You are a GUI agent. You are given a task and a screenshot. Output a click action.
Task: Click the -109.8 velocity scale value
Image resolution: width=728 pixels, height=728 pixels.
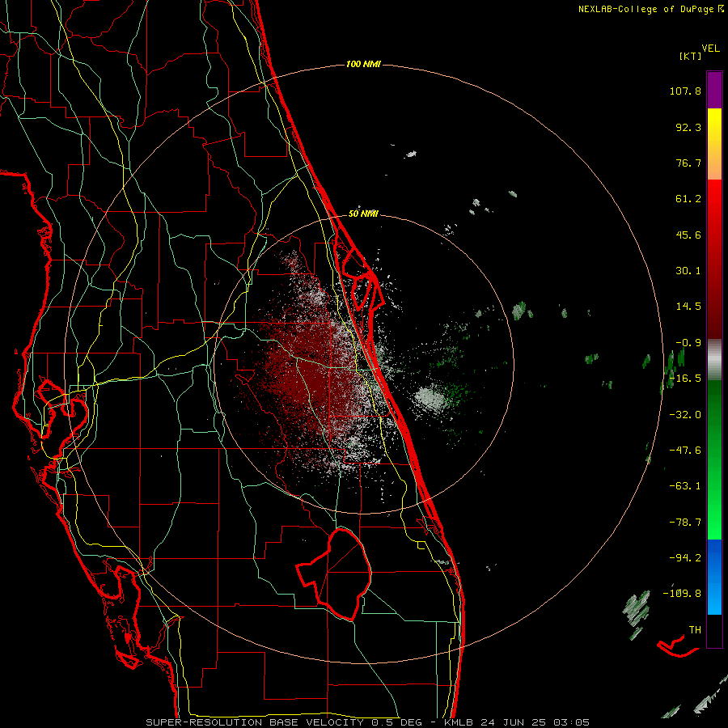(x=682, y=594)
